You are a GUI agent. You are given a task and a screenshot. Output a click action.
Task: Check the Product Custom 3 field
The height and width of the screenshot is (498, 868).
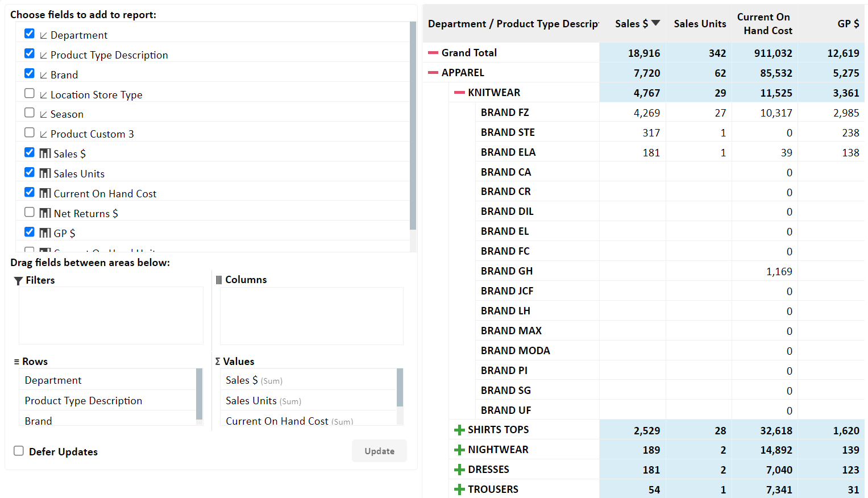[x=30, y=132]
